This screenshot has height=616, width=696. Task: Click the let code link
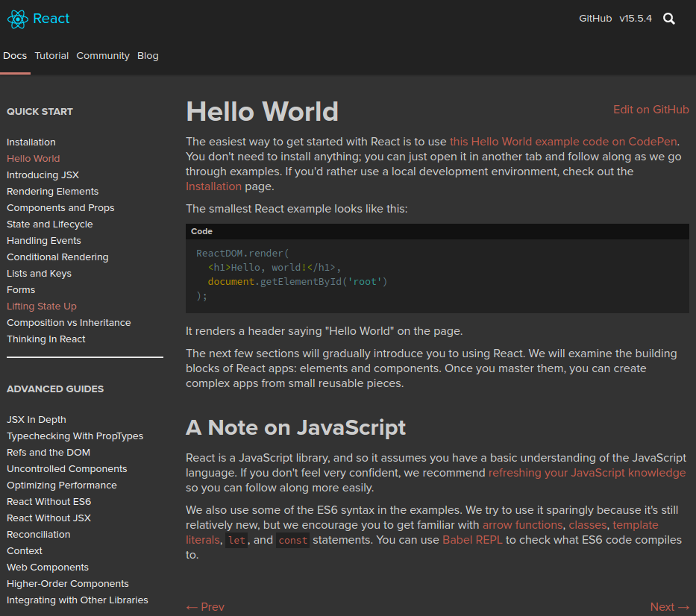click(x=236, y=540)
